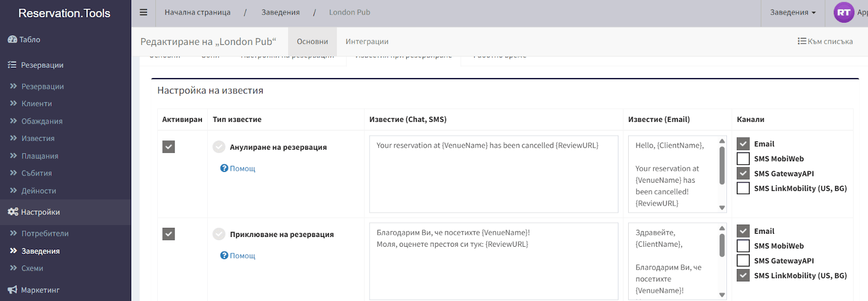
Task: Click the cancellation Chat/SMS message text field
Action: (493, 174)
